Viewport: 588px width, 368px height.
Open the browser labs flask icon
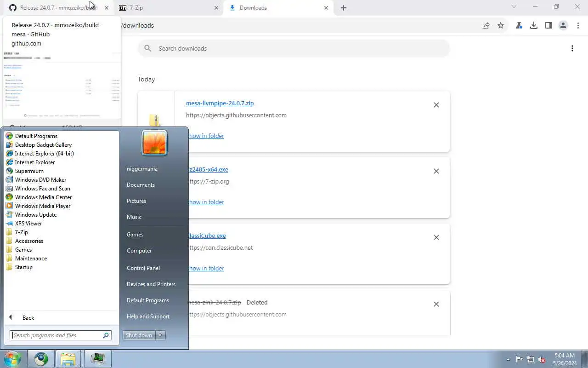pyautogui.click(x=519, y=26)
